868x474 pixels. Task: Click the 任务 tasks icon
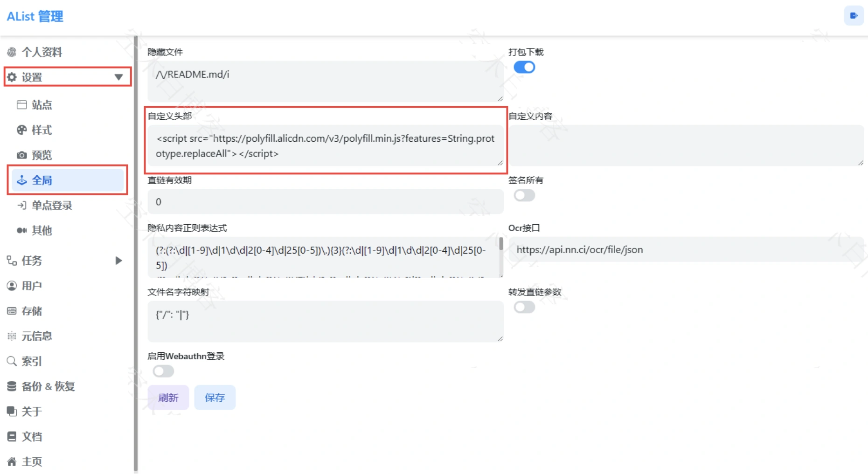click(12, 261)
